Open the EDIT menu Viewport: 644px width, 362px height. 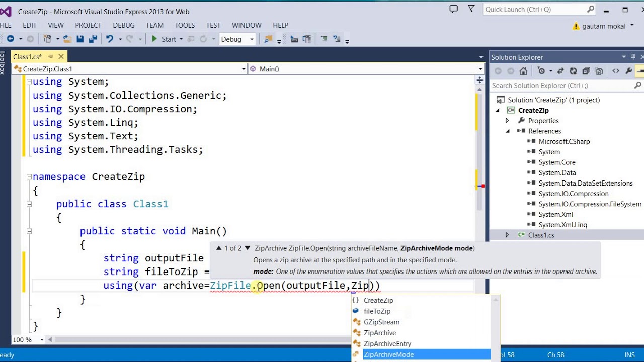(x=30, y=25)
